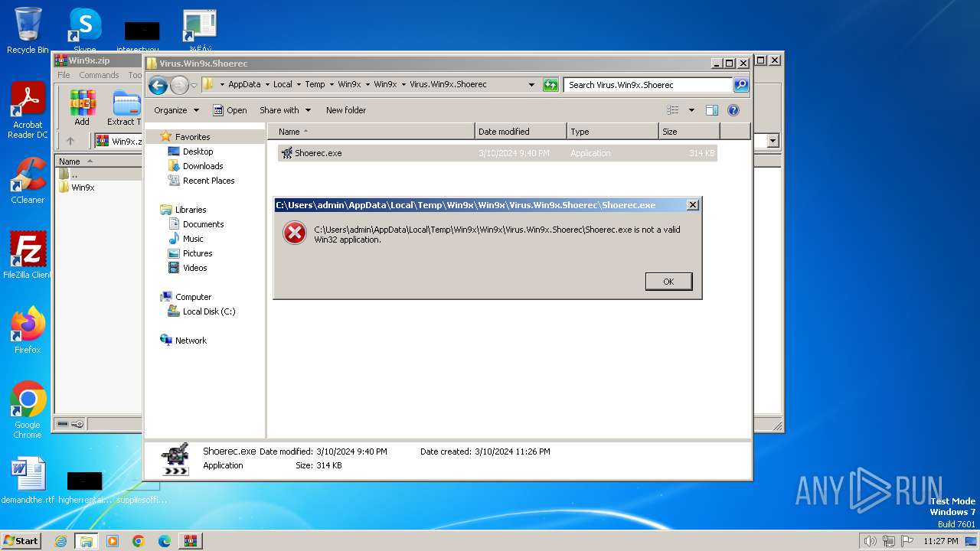
Task: Sort by Name column header
Action: pos(371,132)
